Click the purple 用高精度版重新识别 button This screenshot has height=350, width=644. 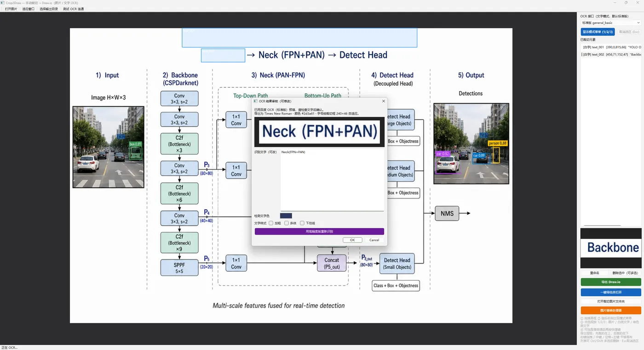319,231
